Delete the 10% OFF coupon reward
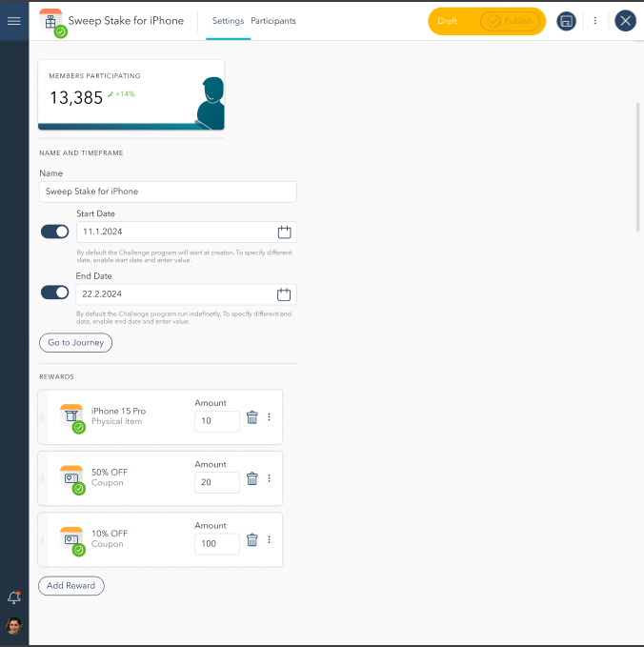 pyautogui.click(x=252, y=539)
